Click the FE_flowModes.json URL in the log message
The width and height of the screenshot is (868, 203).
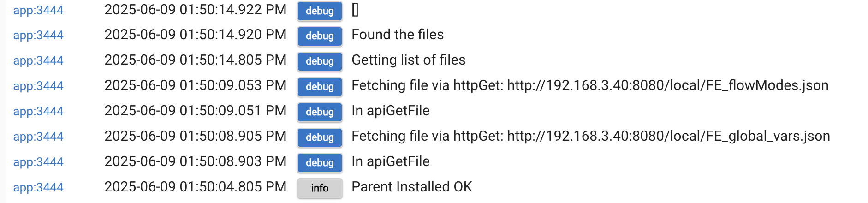(x=668, y=85)
